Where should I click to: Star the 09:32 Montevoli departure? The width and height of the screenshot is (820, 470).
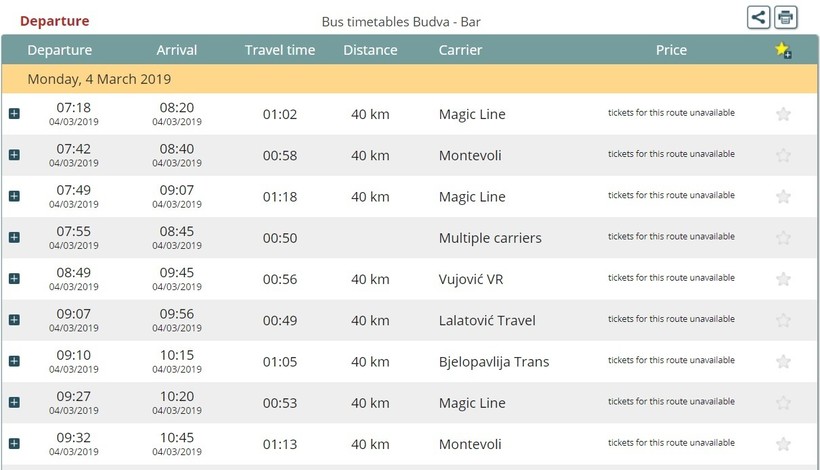coord(783,444)
